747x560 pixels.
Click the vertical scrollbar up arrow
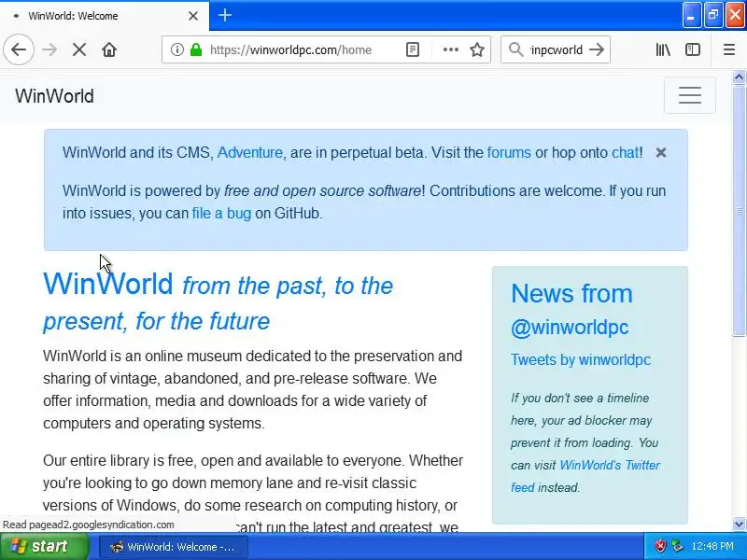coord(739,77)
